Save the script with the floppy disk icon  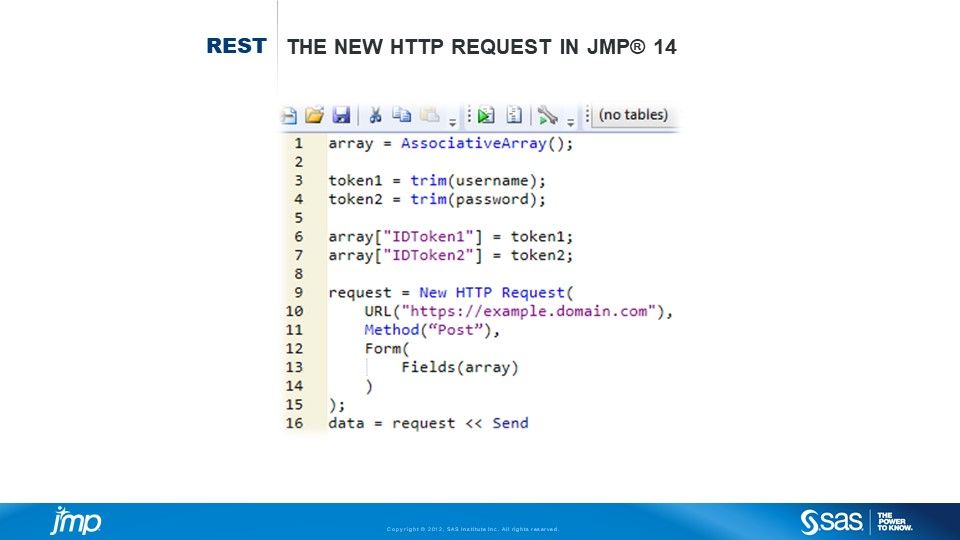coord(341,115)
